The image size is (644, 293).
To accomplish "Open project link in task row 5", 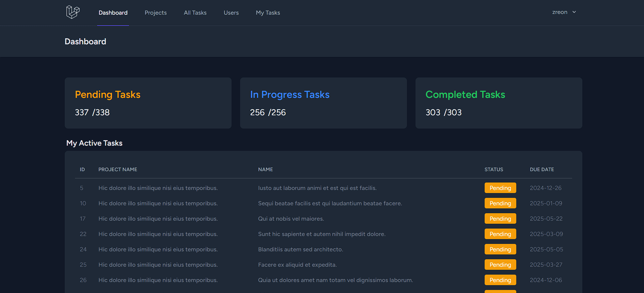I will (158, 188).
